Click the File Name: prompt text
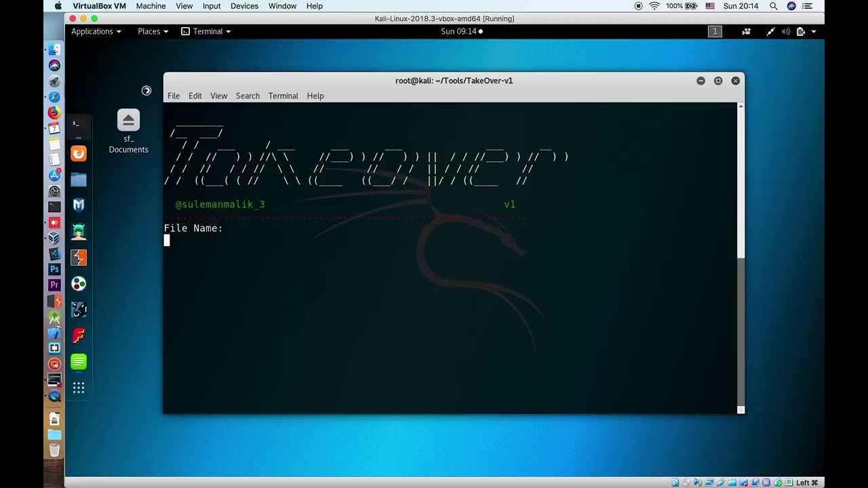 click(x=193, y=228)
